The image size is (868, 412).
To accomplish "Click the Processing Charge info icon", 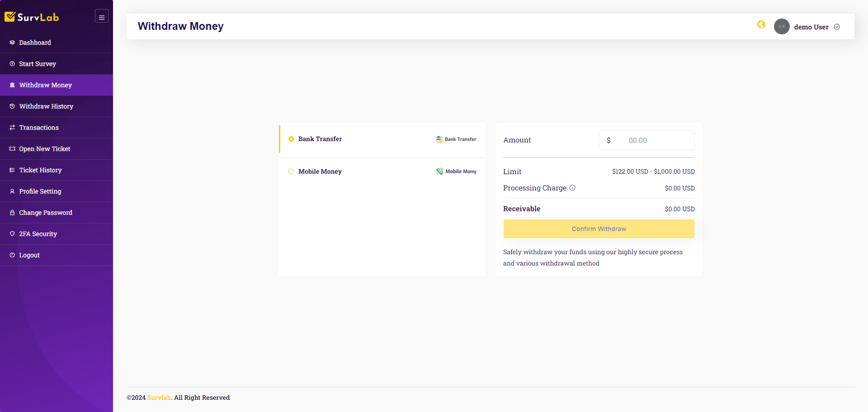I will [572, 187].
